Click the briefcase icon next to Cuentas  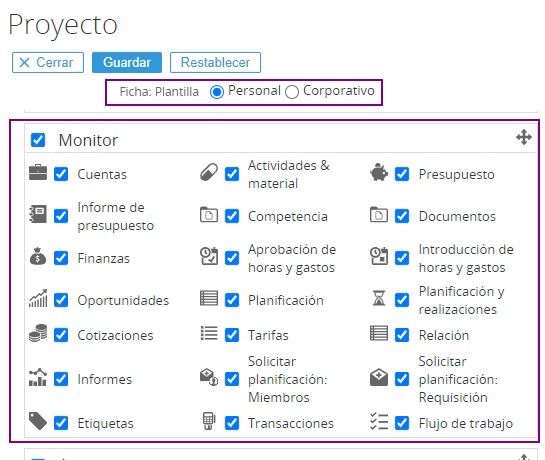coord(38,172)
